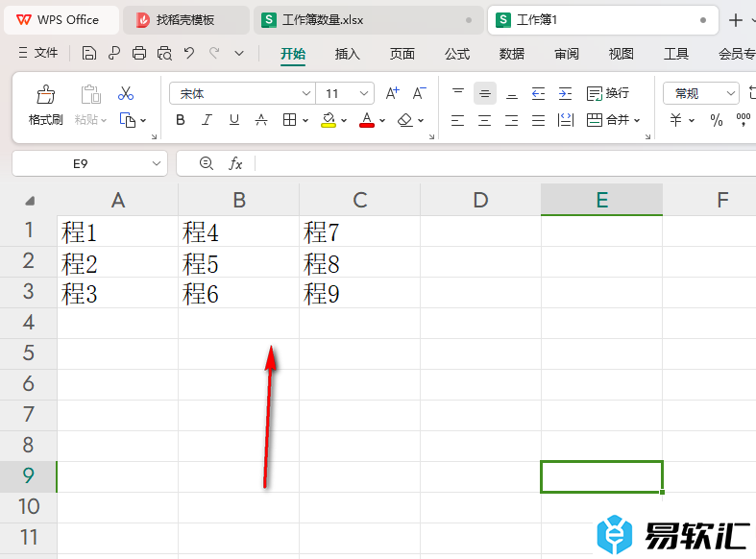Click the Format Painter (格式刷) icon

click(46, 94)
